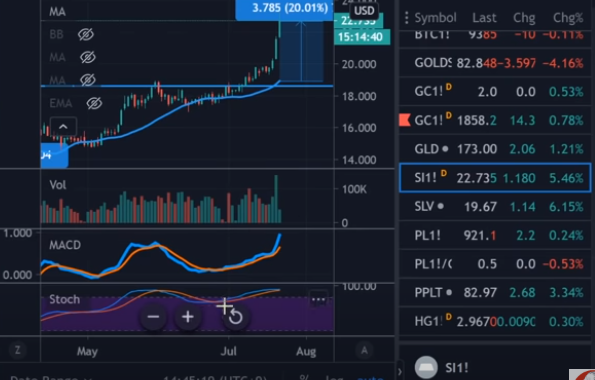Collapse the indicator legend with chevron
The image size is (595, 380).
(63, 127)
